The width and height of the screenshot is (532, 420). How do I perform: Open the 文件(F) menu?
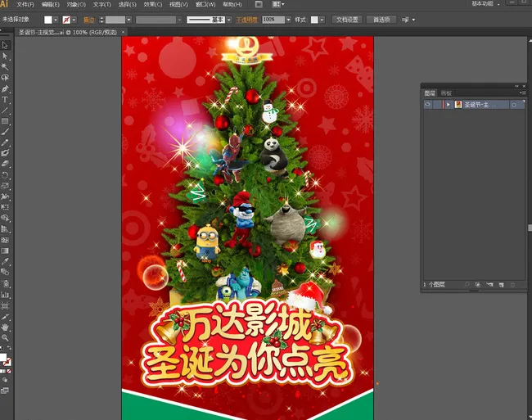click(25, 4)
